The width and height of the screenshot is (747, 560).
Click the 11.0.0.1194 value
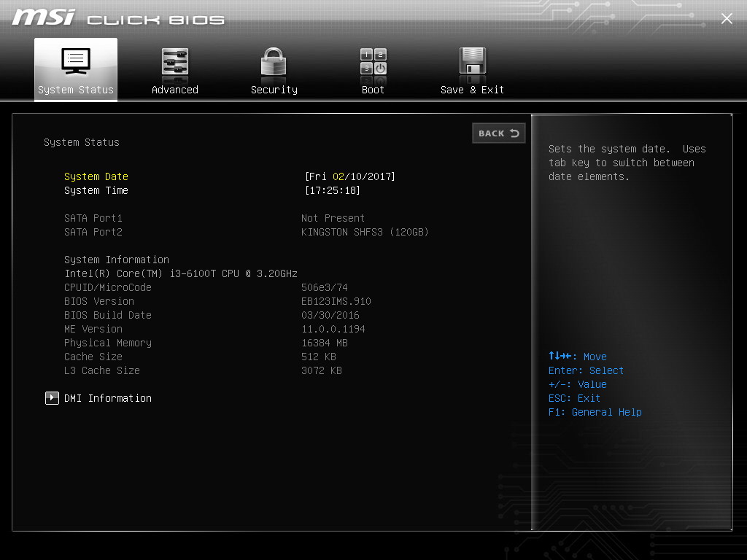coord(333,329)
